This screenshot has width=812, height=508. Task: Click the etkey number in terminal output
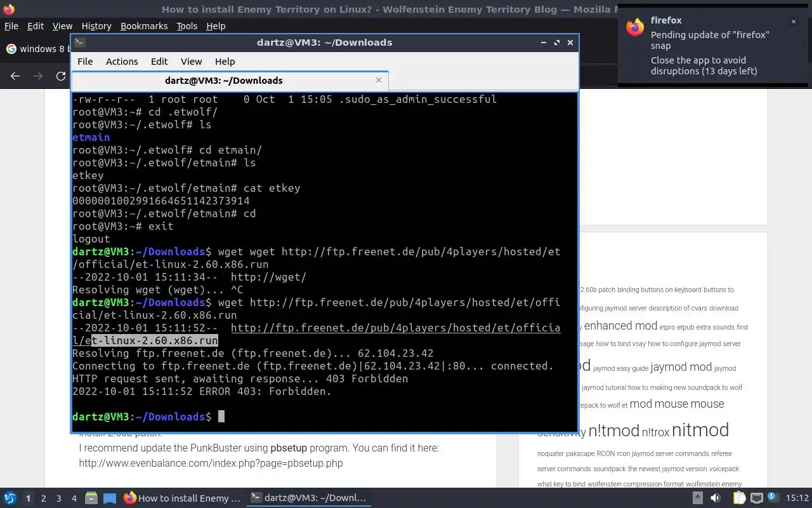coord(161,201)
